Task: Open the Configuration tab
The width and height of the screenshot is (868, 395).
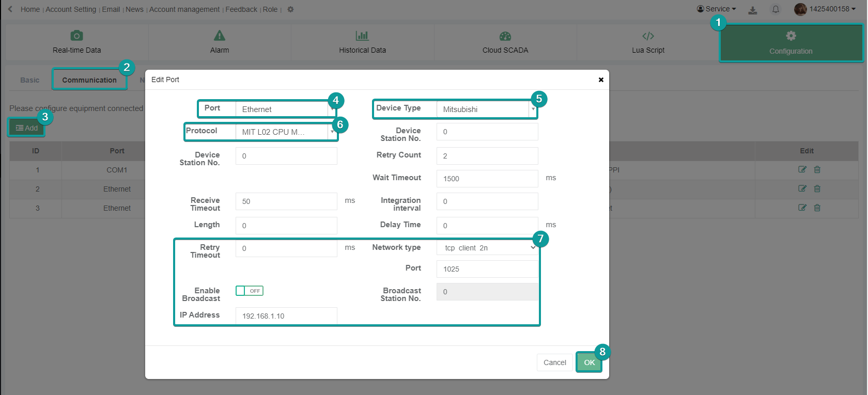Action: 791,43
